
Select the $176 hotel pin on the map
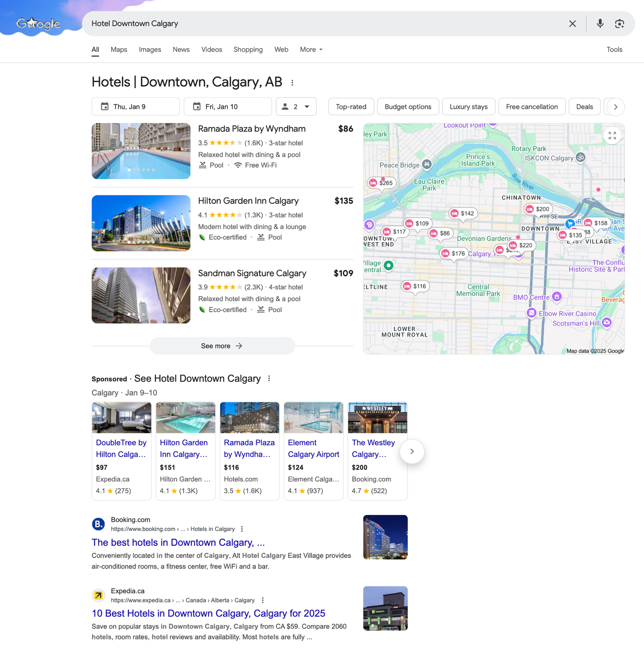click(x=453, y=253)
